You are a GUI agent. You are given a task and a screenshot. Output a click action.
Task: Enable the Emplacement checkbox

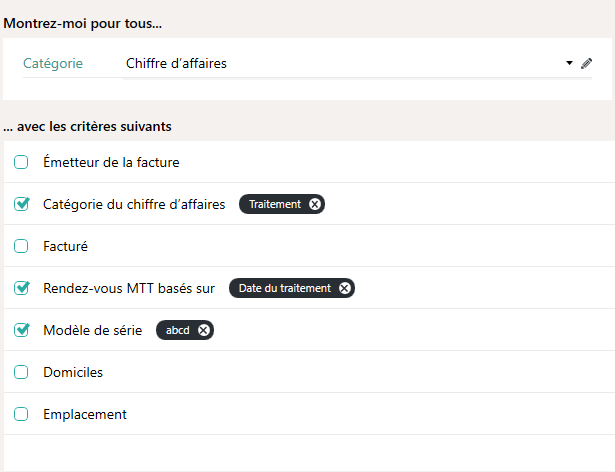(21, 414)
